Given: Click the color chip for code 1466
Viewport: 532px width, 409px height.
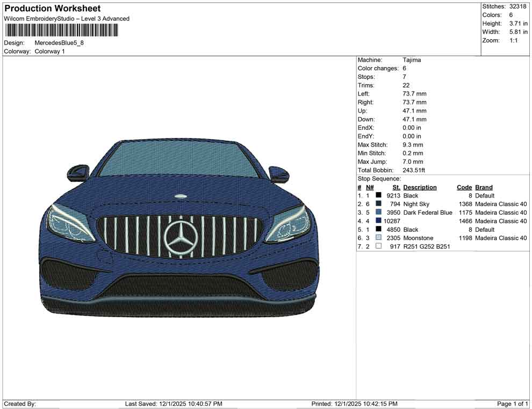Looking at the screenshot, I should pos(379,221).
